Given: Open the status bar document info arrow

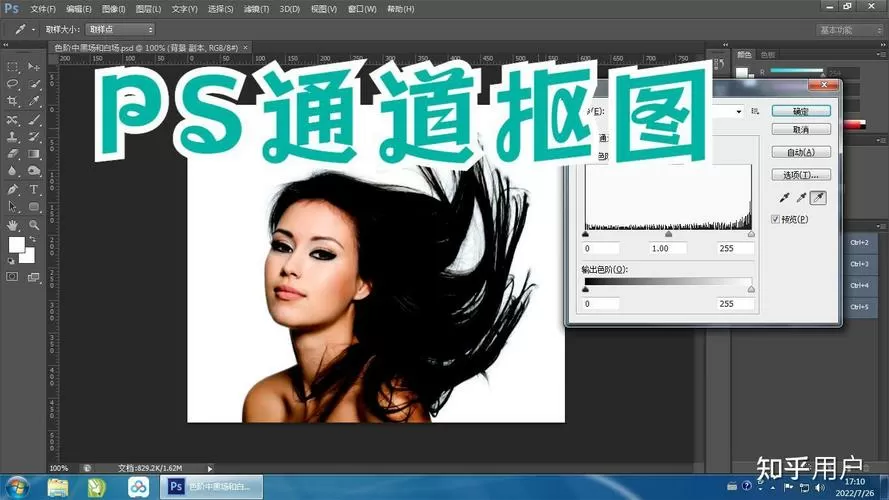Looking at the screenshot, I should 210,468.
